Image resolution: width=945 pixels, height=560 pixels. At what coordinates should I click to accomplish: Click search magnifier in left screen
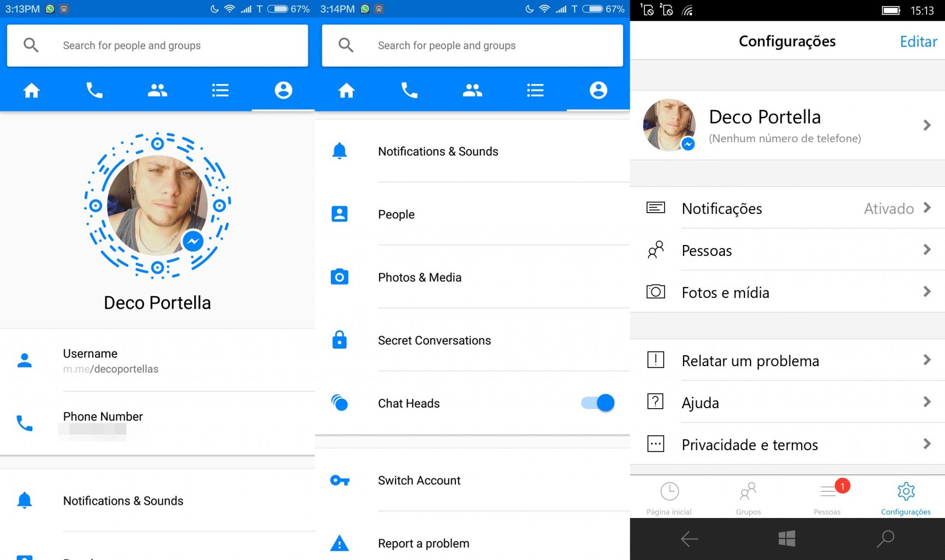tap(31, 45)
